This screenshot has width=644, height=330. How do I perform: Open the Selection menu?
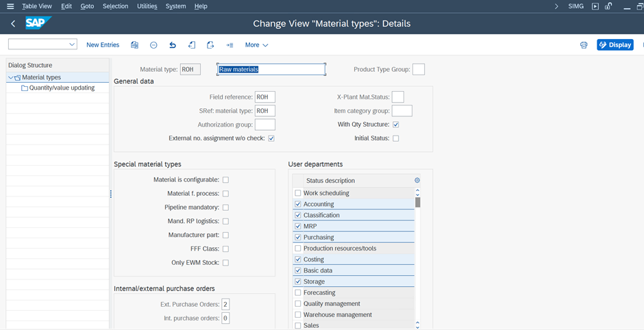[115, 6]
